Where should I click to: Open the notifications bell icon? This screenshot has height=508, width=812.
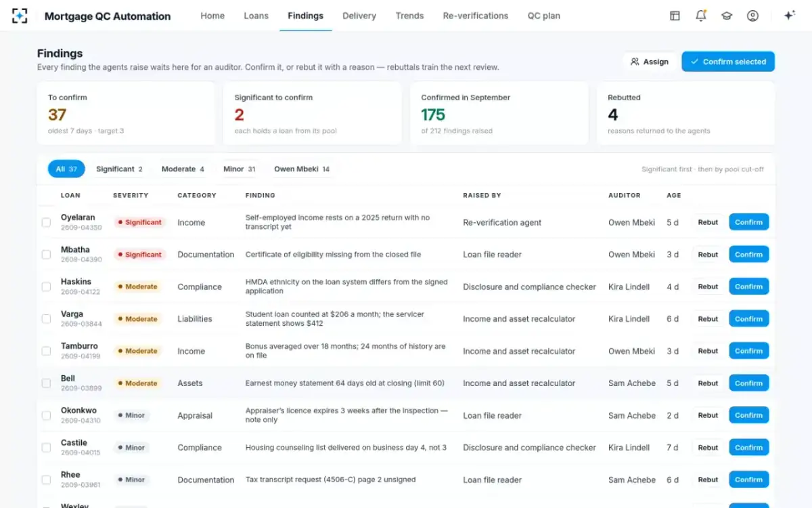point(701,16)
